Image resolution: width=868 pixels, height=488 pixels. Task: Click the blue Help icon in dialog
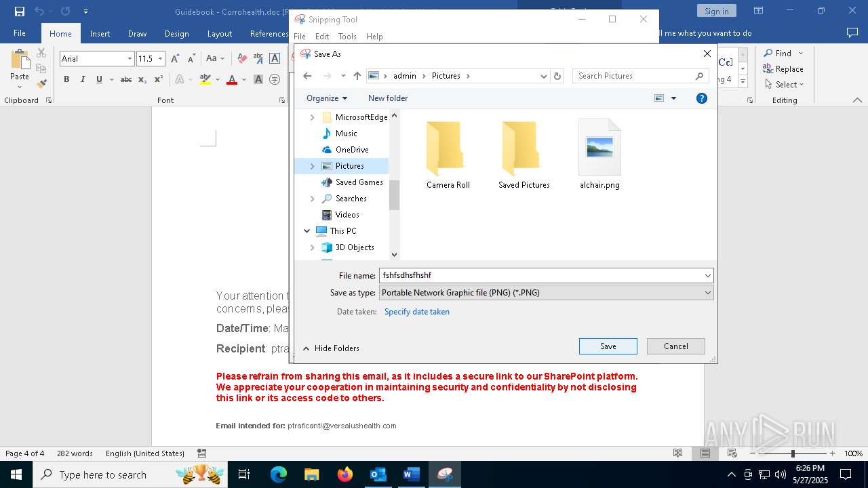click(x=702, y=98)
